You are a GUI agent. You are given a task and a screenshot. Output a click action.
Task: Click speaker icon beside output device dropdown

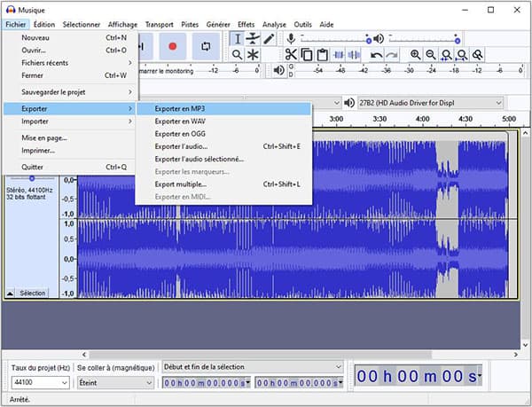point(349,103)
